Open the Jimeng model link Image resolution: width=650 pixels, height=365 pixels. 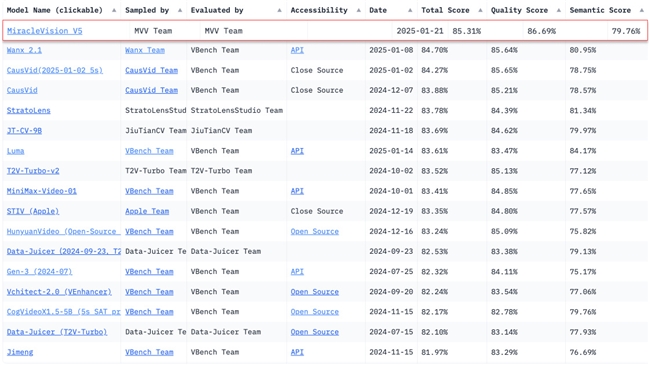point(20,352)
